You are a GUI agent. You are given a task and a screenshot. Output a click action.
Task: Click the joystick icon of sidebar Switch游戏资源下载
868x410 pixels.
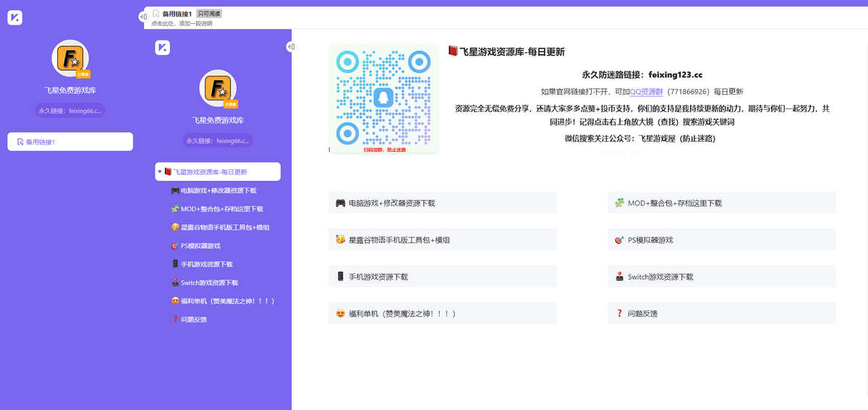click(x=175, y=283)
